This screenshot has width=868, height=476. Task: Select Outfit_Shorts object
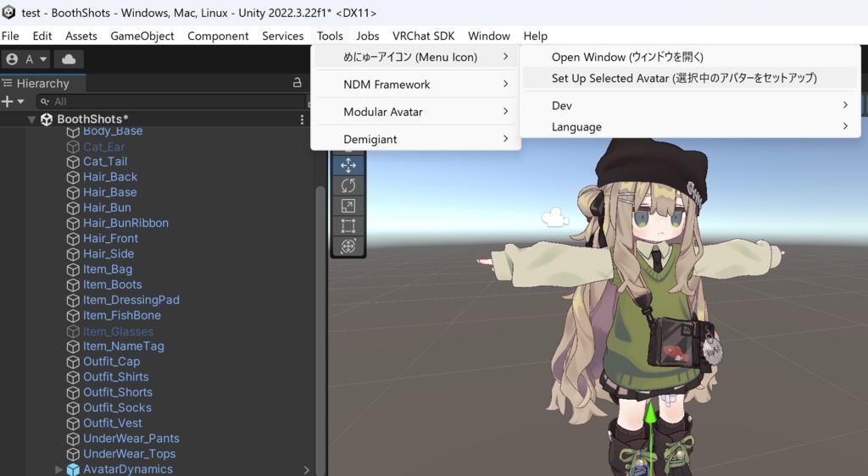pos(118,392)
